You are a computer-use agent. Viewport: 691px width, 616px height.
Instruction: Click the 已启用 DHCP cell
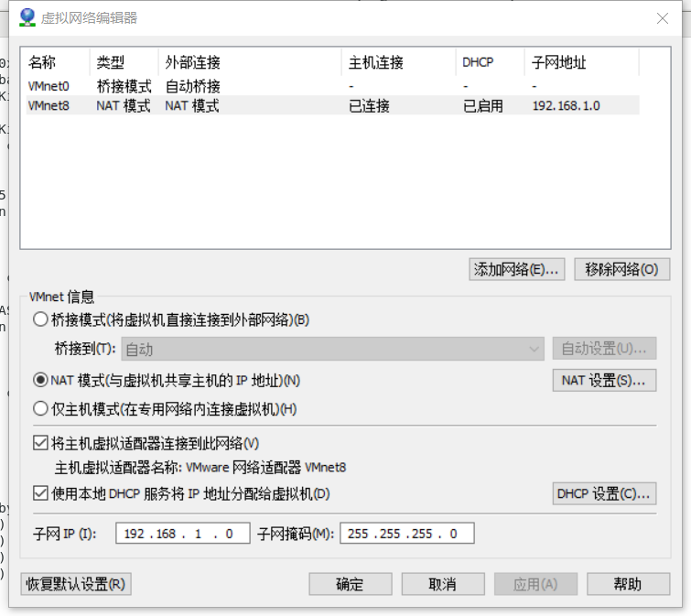click(x=483, y=106)
